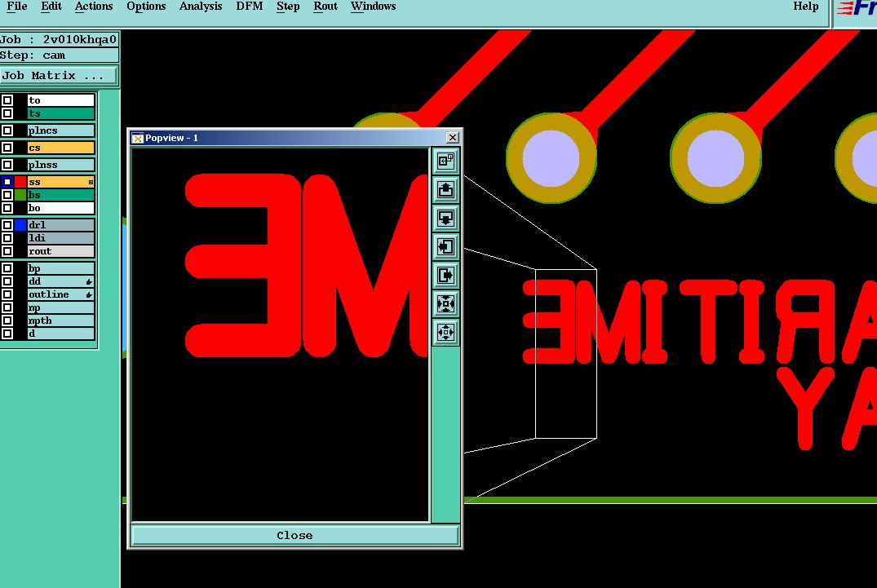Toggle display checkbox for layer npth
The height and width of the screenshot is (588, 877).
click(7, 321)
